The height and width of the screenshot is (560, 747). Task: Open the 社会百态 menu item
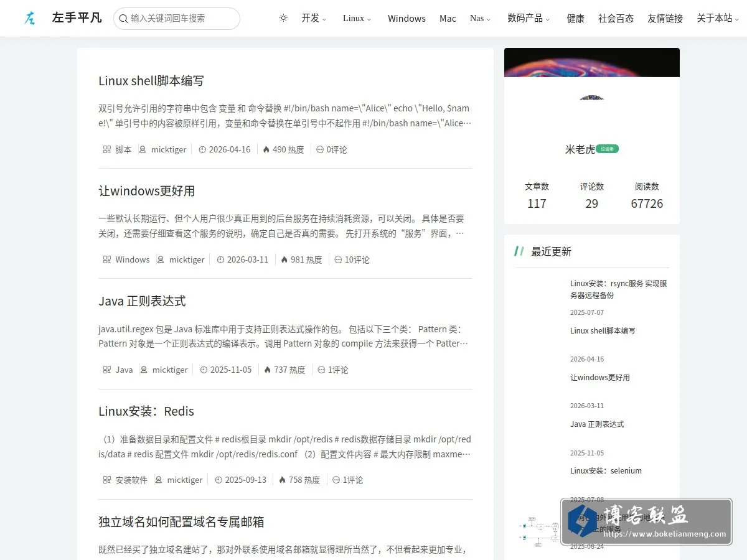click(x=616, y=18)
